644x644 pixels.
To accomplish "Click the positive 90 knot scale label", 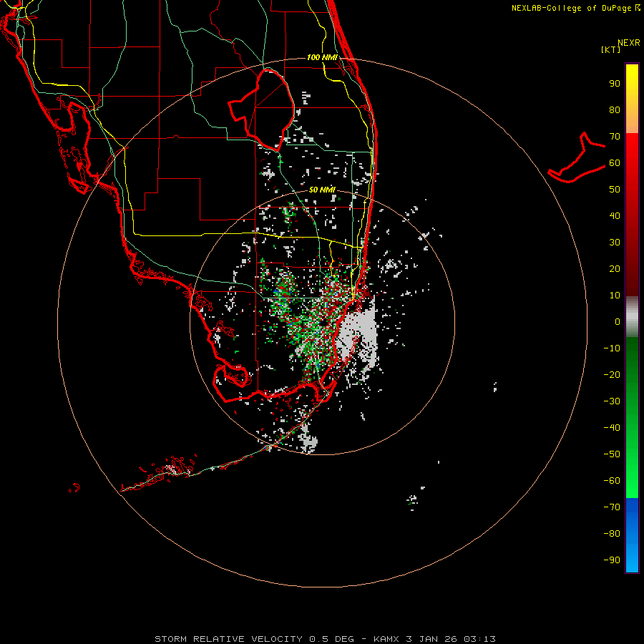I will coord(615,84).
